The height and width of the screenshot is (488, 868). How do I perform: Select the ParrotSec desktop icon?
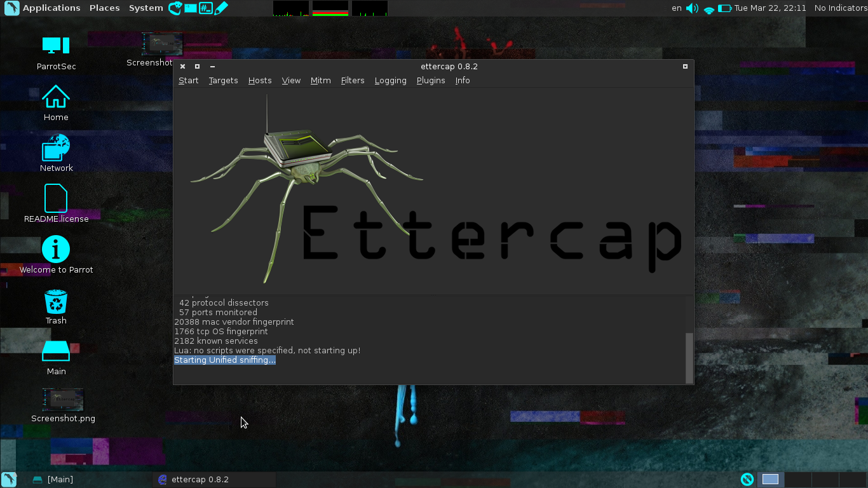[56, 52]
